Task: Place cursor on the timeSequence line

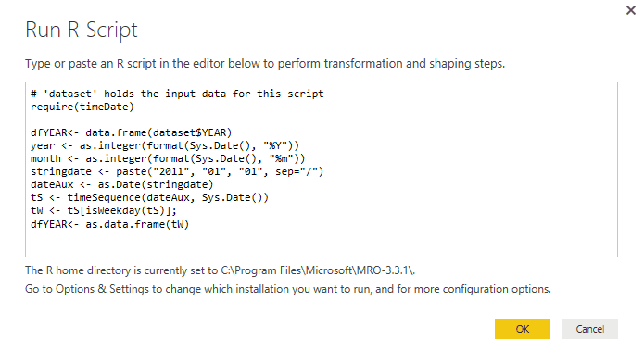Action: pyautogui.click(x=149, y=198)
